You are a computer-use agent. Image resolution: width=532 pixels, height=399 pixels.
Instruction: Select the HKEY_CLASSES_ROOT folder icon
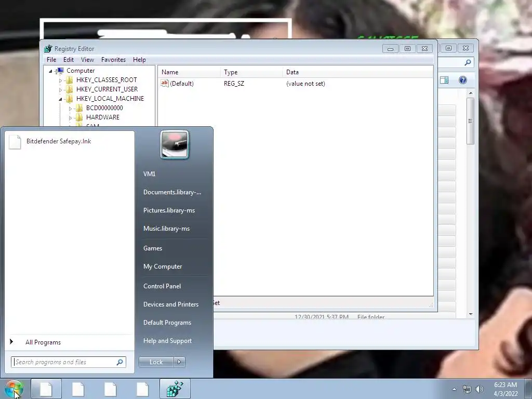(x=70, y=80)
